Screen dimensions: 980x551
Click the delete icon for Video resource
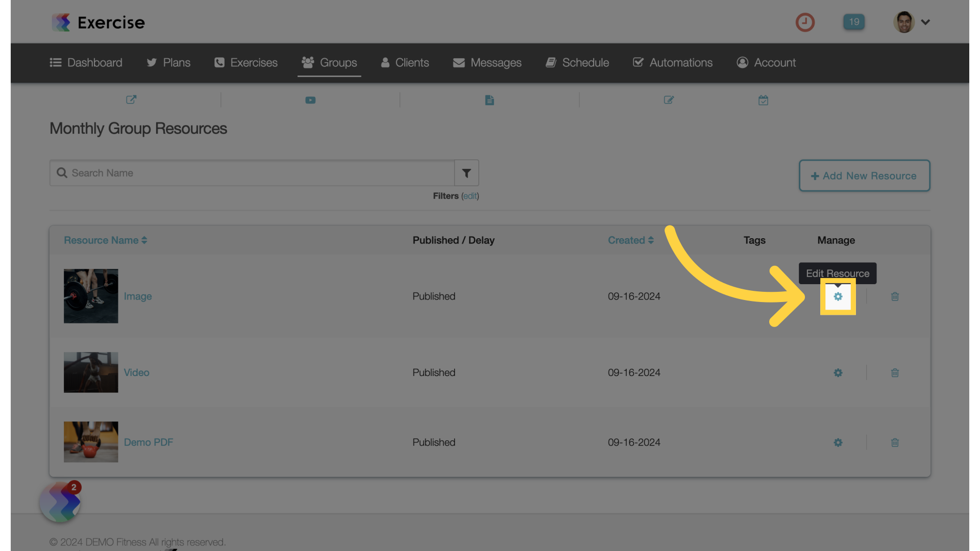pos(895,373)
